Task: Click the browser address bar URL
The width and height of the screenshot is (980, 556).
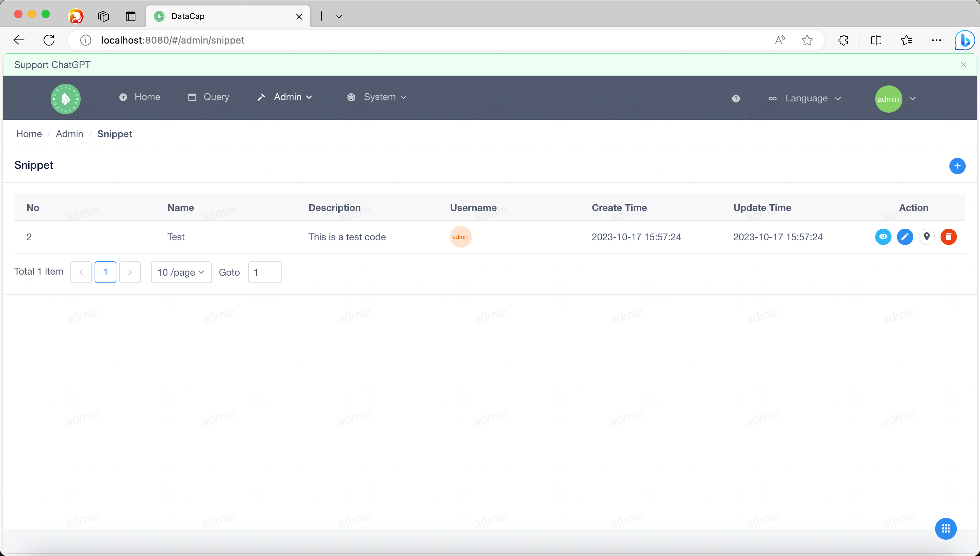Action: [x=173, y=40]
